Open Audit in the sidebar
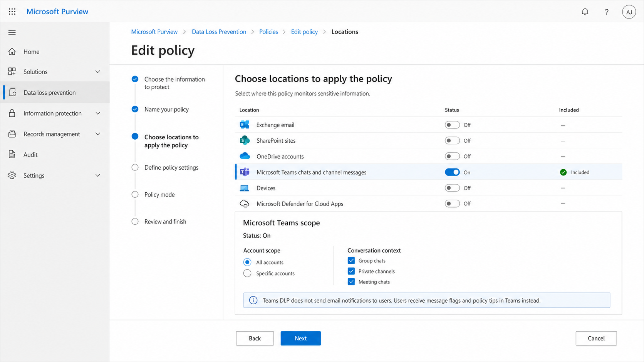 click(x=55, y=155)
